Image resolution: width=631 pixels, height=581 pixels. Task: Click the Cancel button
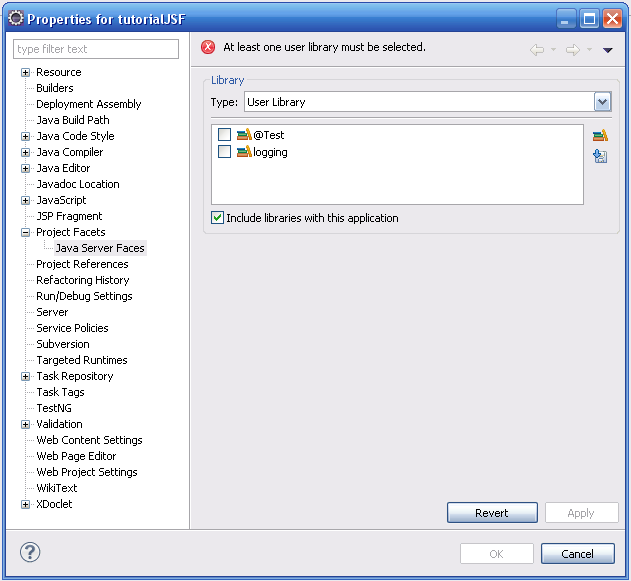tap(577, 554)
